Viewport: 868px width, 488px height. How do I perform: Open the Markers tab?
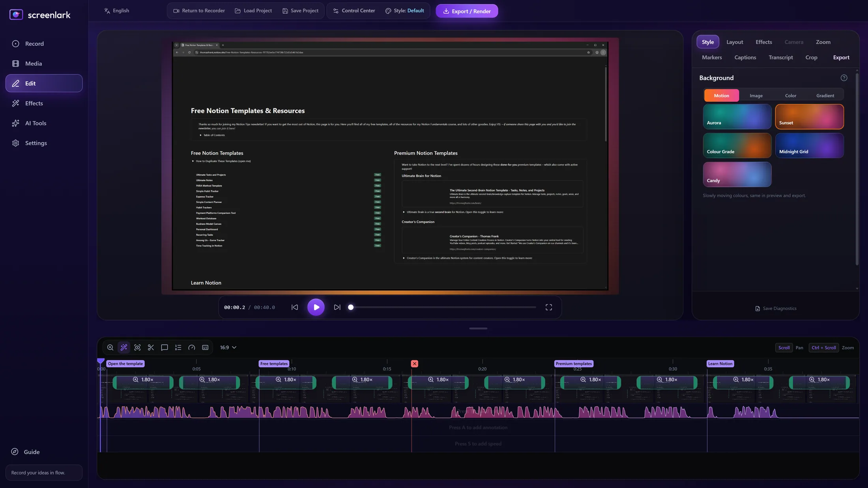tap(712, 58)
